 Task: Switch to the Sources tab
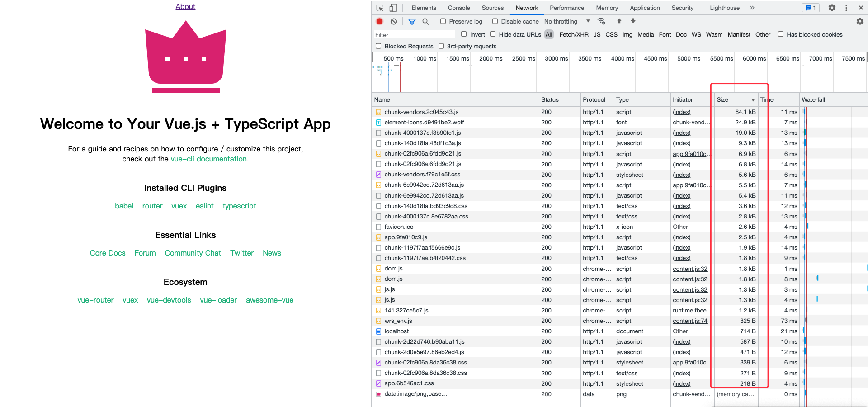click(493, 8)
